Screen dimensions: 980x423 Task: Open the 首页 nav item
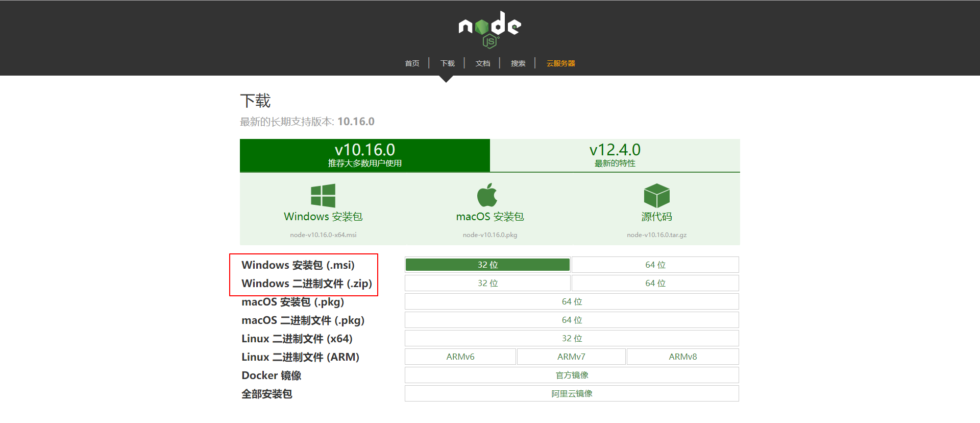(x=412, y=63)
